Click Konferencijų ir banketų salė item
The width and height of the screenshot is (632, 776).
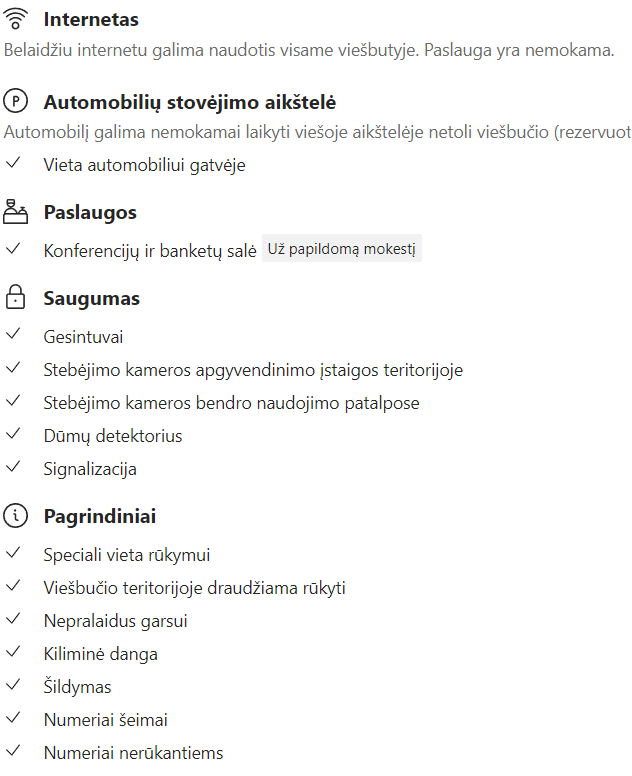pos(150,250)
